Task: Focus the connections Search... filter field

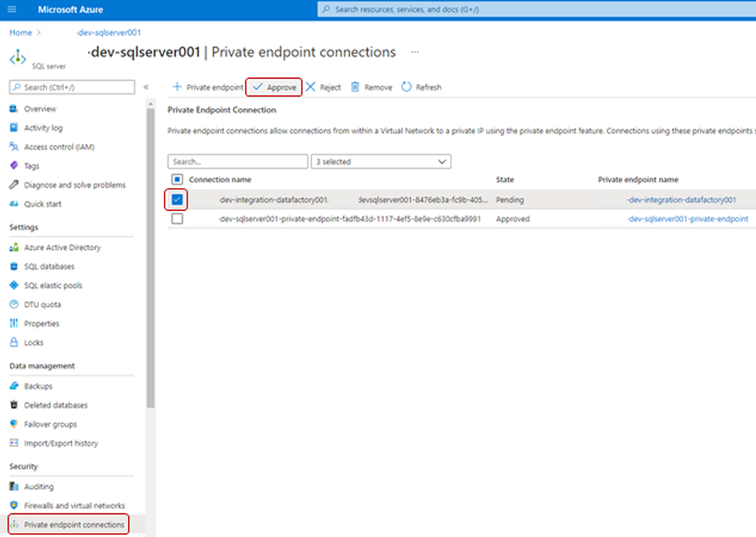Action: click(238, 162)
